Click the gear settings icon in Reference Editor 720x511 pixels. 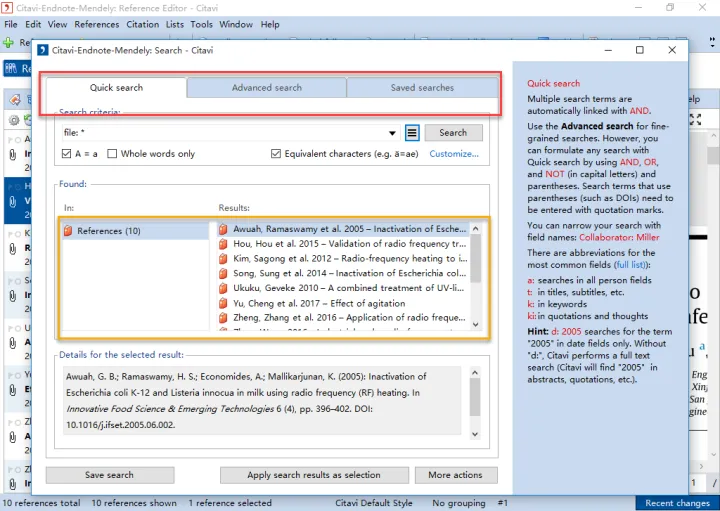point(14,120)
